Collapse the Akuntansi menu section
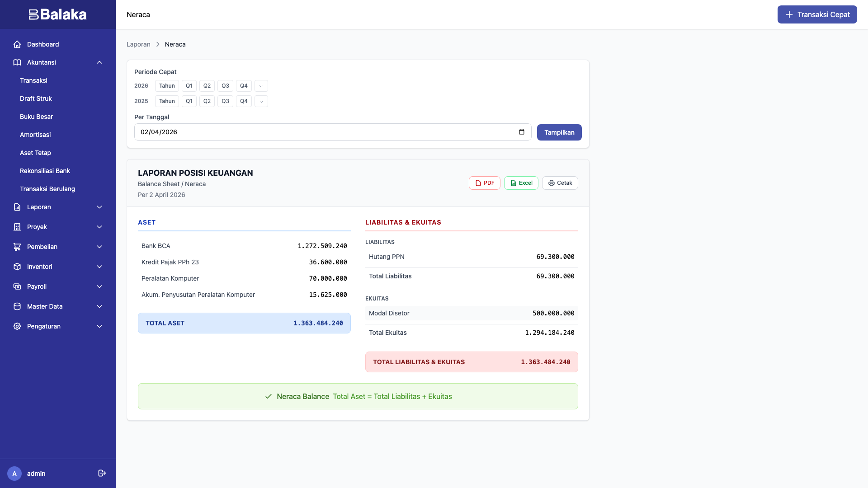868x488 pixels. (99, 62)
